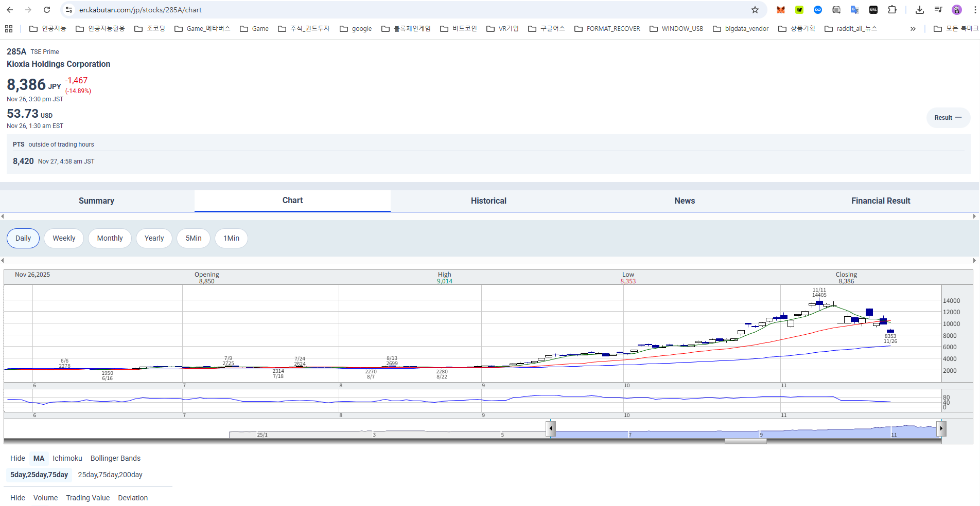Open the apps grid shortcut

coord(9,29)
